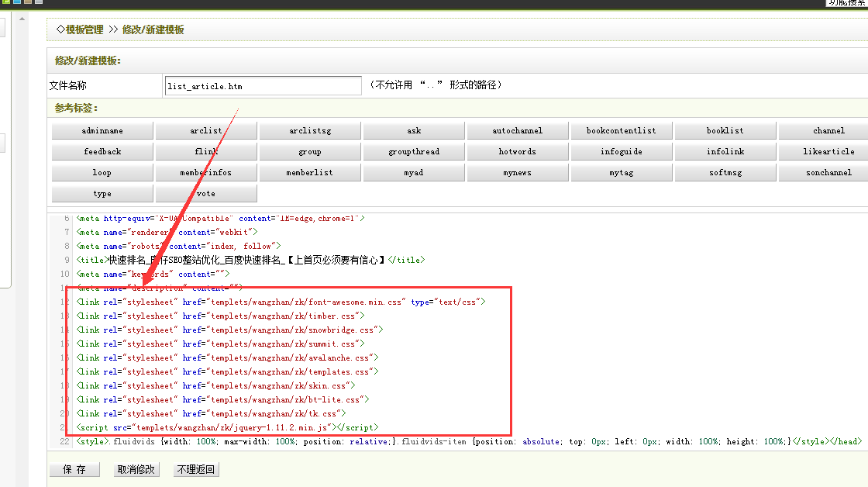Insert the infolink reference tag

(x=725, y=152)
